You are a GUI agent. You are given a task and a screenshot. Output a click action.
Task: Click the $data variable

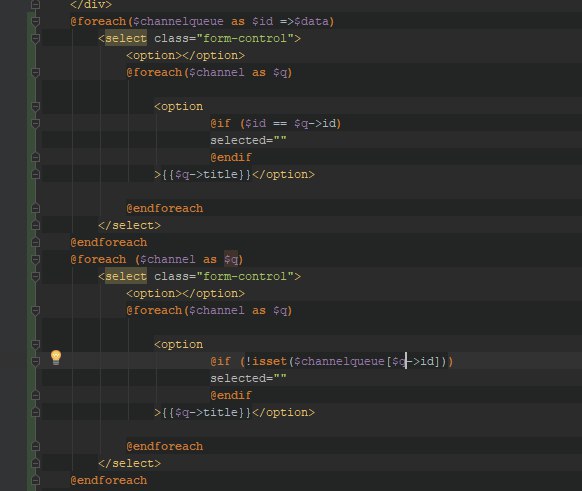click(x=311, y=22)
